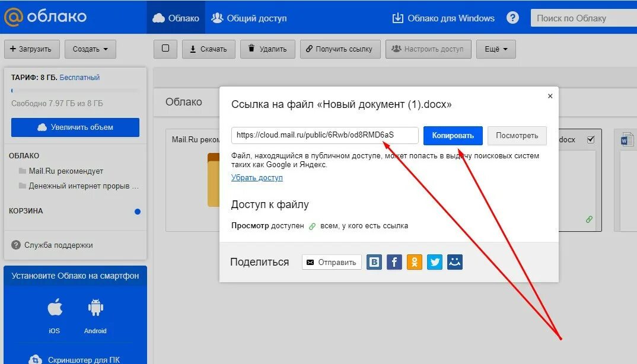637x364 pixels.
Task: Click the Увеличить объем button
Action: (75, 127)
